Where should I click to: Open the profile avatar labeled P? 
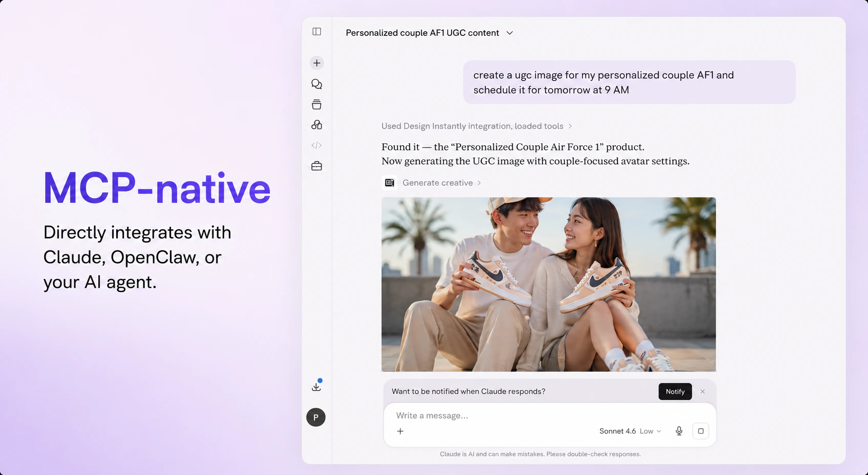(x=316, y=417)
